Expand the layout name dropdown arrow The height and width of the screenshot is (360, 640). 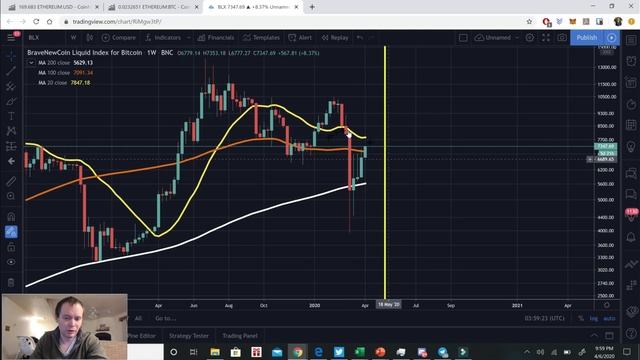[517, 38]
